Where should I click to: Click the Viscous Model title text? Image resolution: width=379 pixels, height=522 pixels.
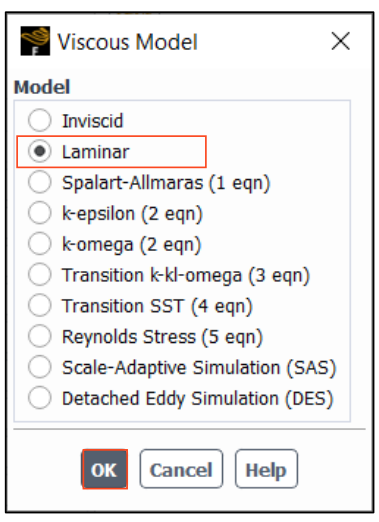pos(128,42)
